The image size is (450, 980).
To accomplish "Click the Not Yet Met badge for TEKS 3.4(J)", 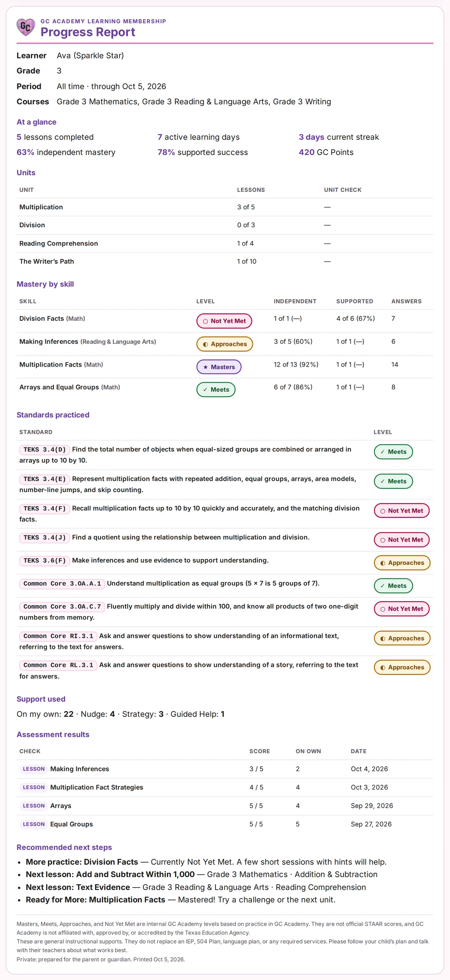I will 402,539.
